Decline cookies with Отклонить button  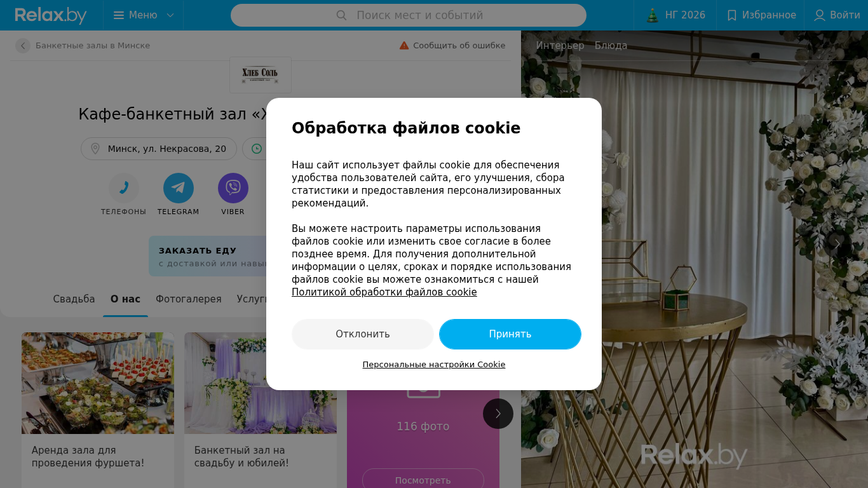pyautogui.click(x=363, y=334)
